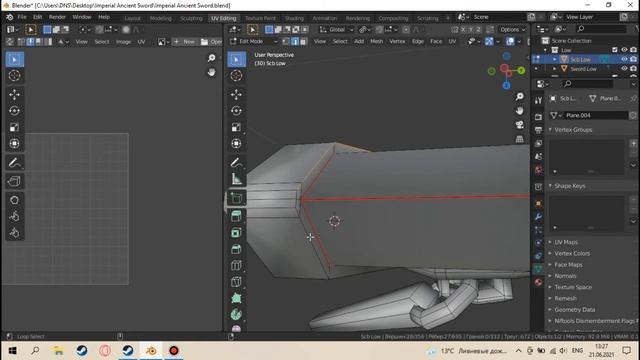Select the Move tool in UV editor

[14, 94]
